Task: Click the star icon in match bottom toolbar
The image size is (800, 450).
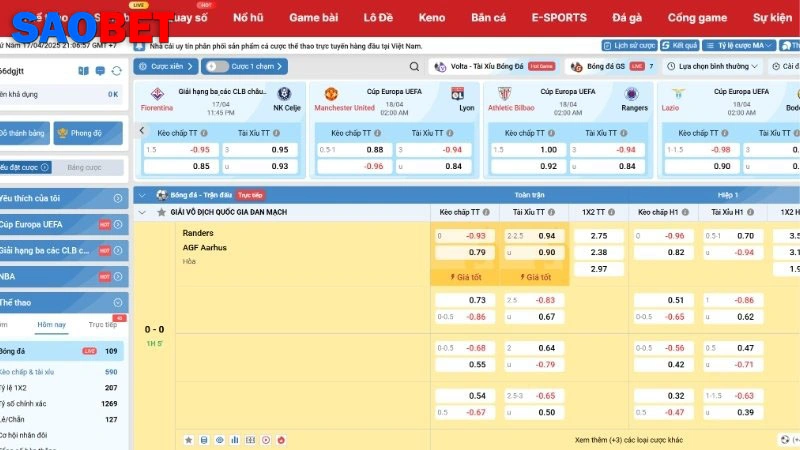Action: pos(188,440)
